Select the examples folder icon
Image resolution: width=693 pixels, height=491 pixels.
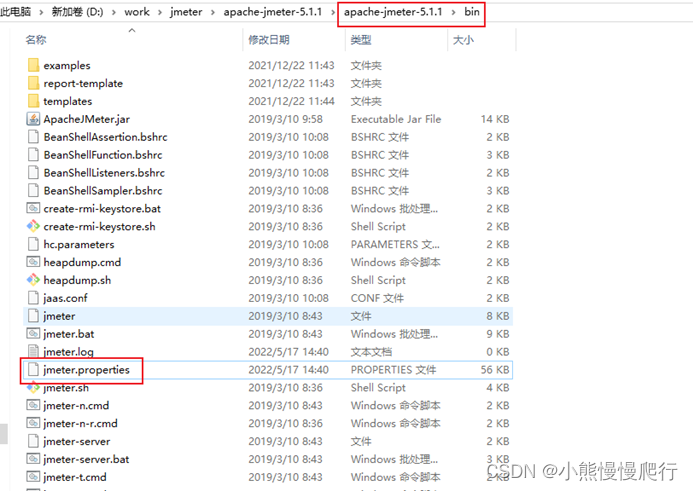point(33,65)
